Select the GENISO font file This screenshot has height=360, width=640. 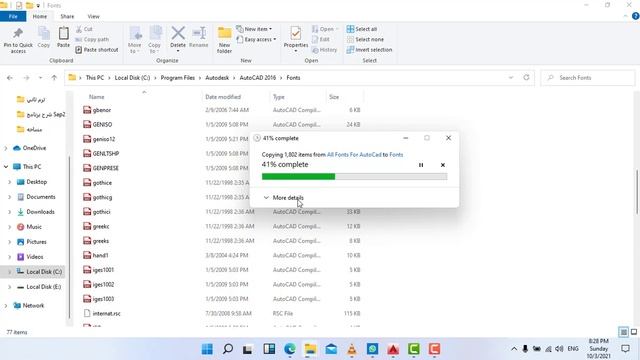coord(102,124)
